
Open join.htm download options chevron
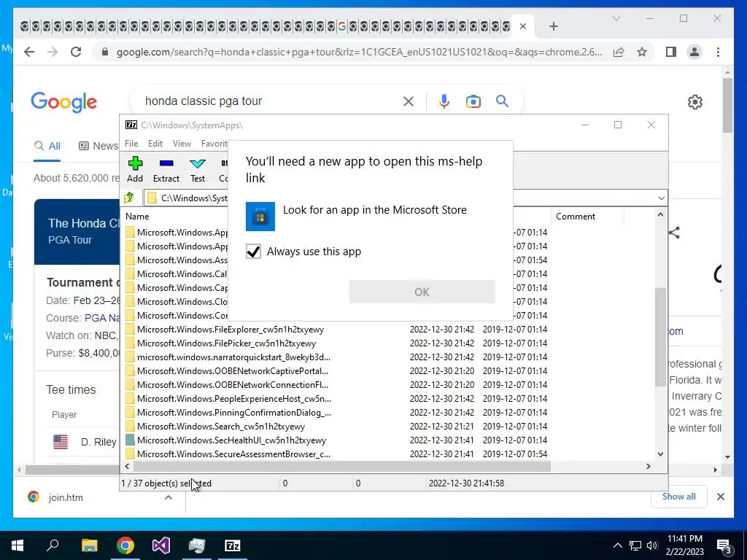[169, 497]
